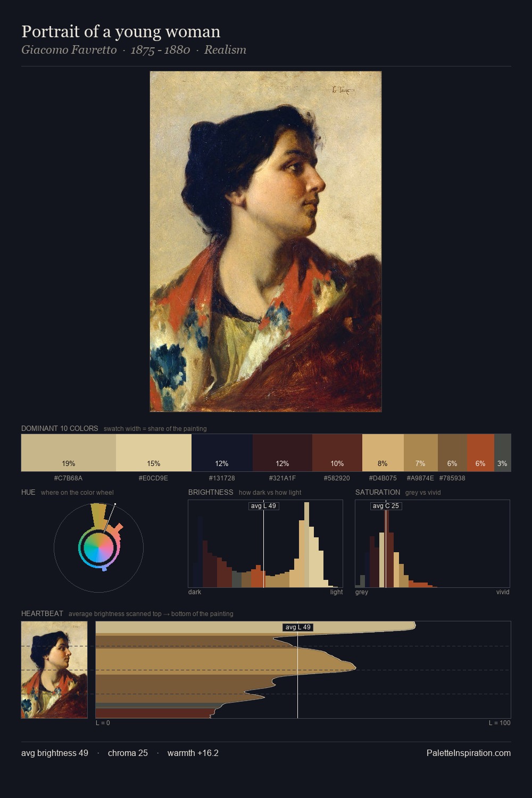This screenshot has width=532, height=798.
Task: Click the 'warmth +16.2' footer stat
Action: (193, 753)
